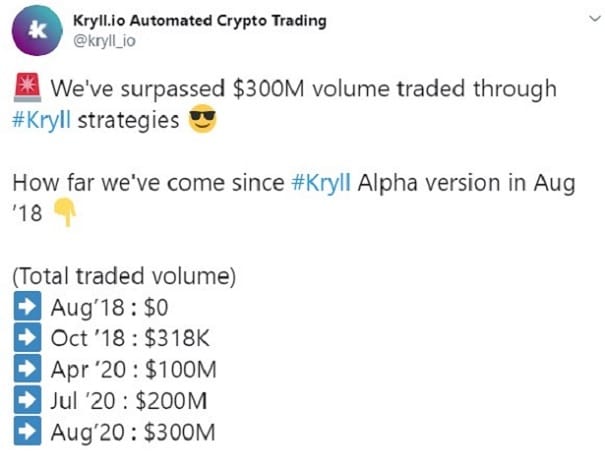Click the sunglasses smiley emoji
The width and height of the screenshot is (605, 465).
point(202,118)
